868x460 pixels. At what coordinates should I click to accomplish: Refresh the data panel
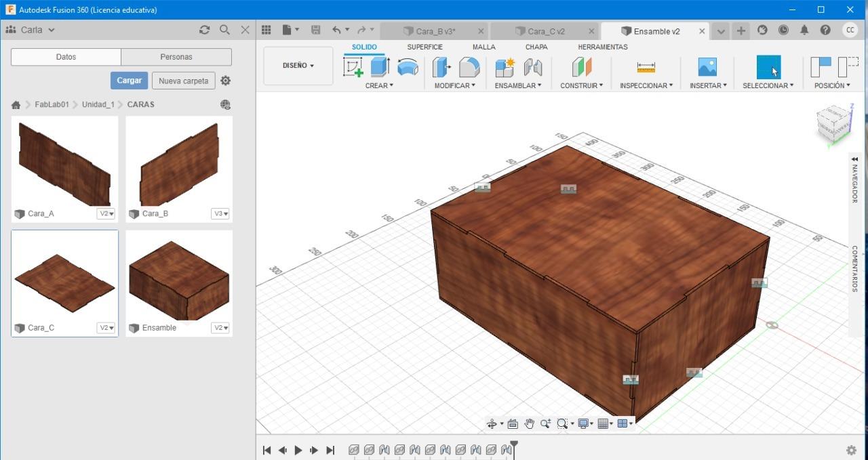[204, 30]
